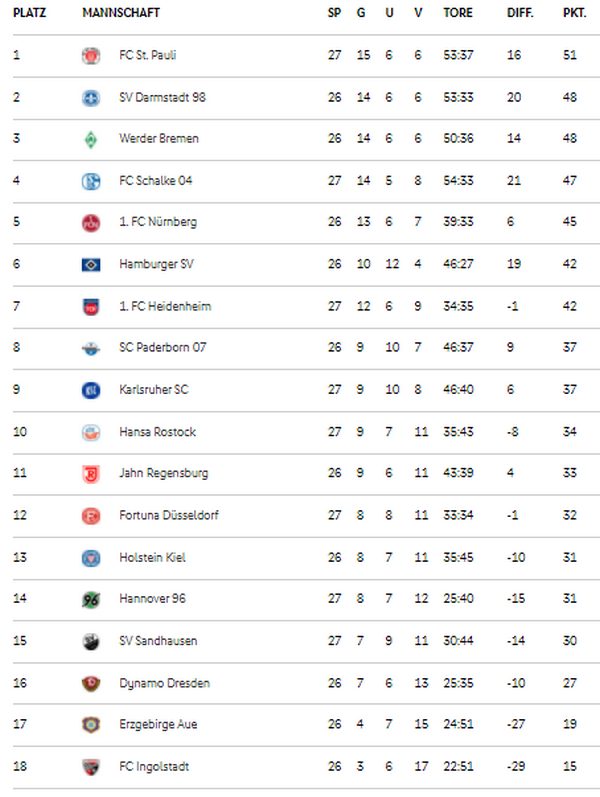
Task: Click the Holstein Kiel team name
Action: click(152, 557)
